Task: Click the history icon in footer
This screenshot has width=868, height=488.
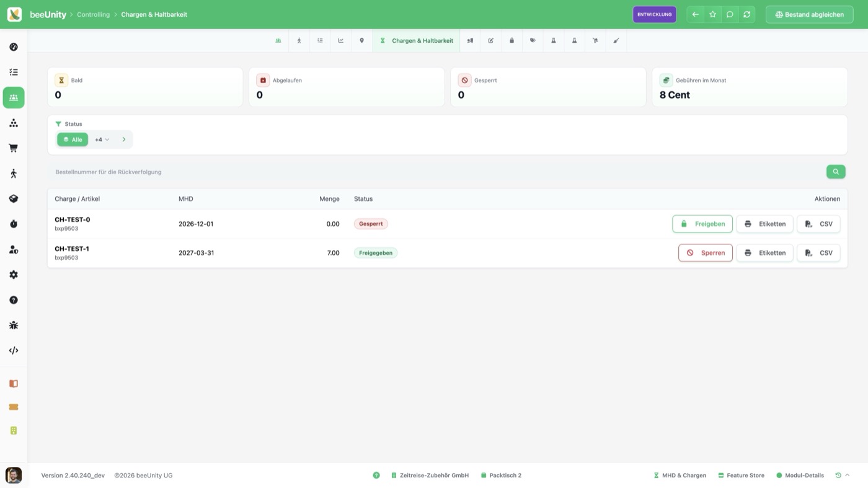Action: 838,476
